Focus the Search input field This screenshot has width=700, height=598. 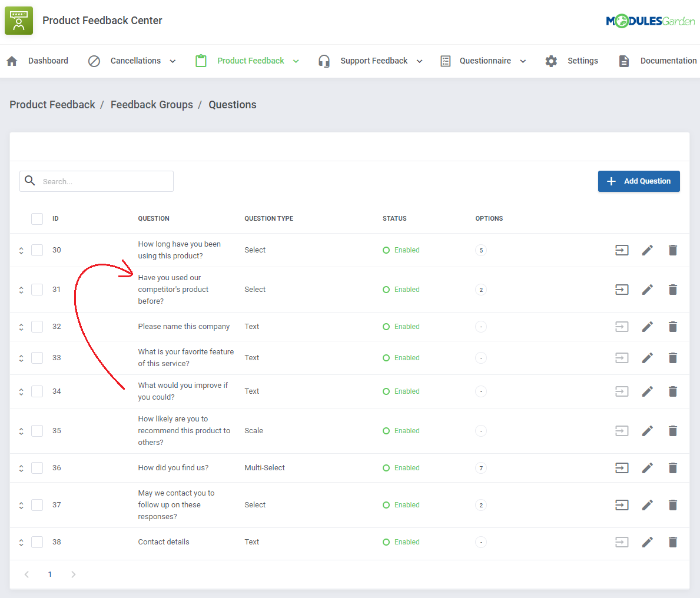[x=97, y=181]
